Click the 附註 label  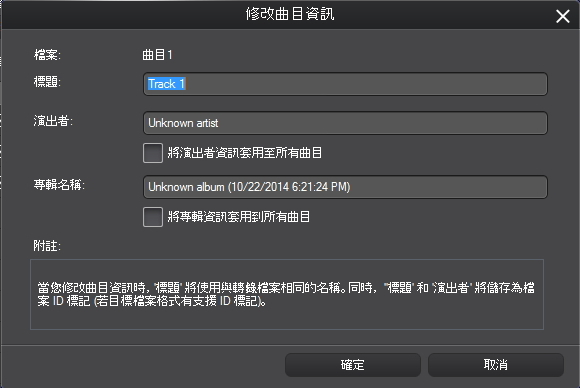pyautogui.click(x=47, y=246)
